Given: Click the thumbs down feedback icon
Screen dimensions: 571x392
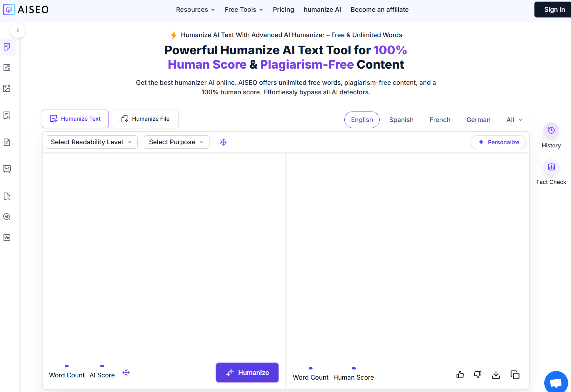Looking at the screenshot, I should coord(478,375).
